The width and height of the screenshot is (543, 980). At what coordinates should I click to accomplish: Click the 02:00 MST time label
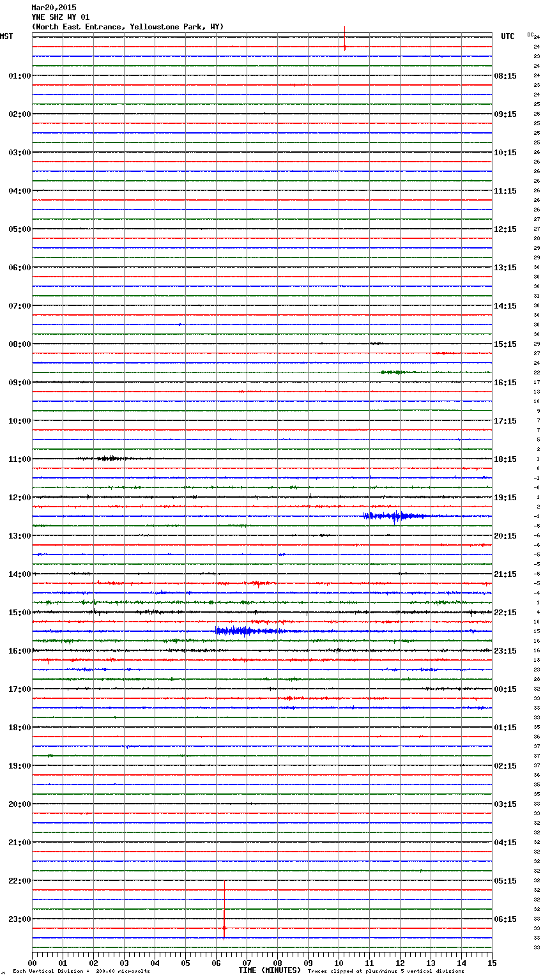point(20,114)
